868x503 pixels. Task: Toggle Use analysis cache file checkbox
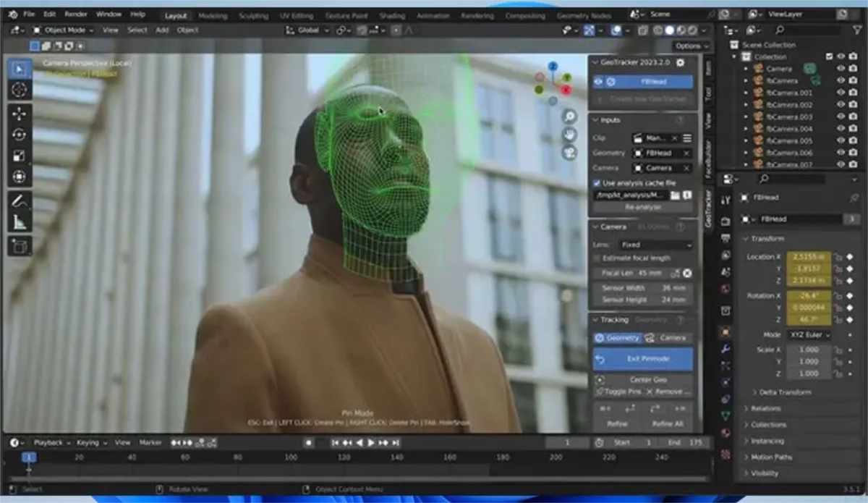tap(597, 183)
